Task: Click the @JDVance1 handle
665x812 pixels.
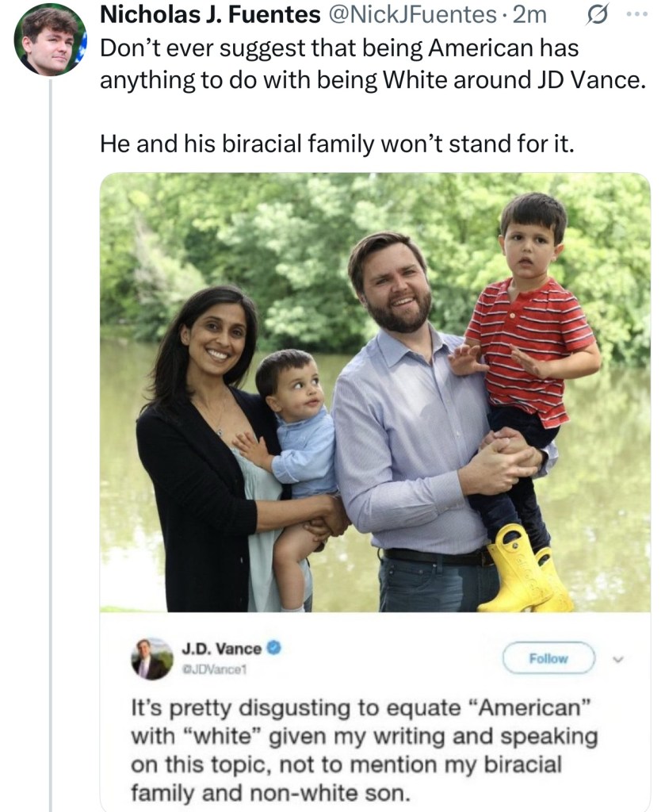Action: click(216, 667)
